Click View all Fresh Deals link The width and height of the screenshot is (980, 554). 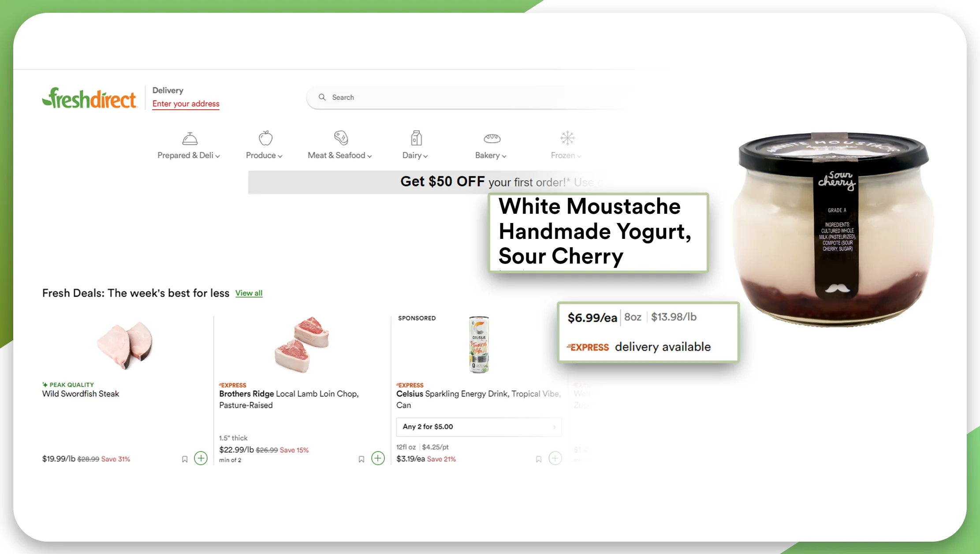pyautogui.click(x=249, y=294)
